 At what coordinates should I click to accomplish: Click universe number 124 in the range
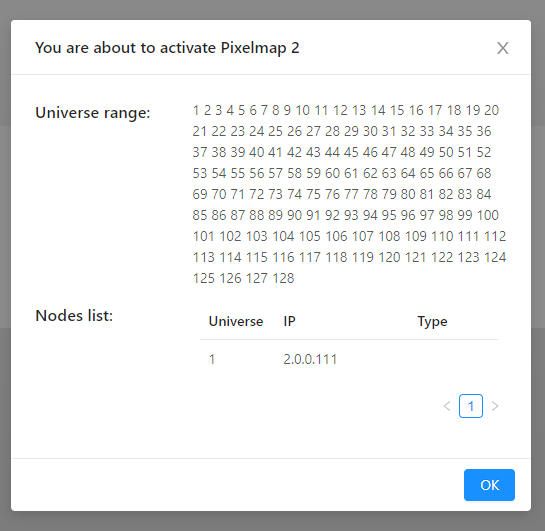coord(495,258)
